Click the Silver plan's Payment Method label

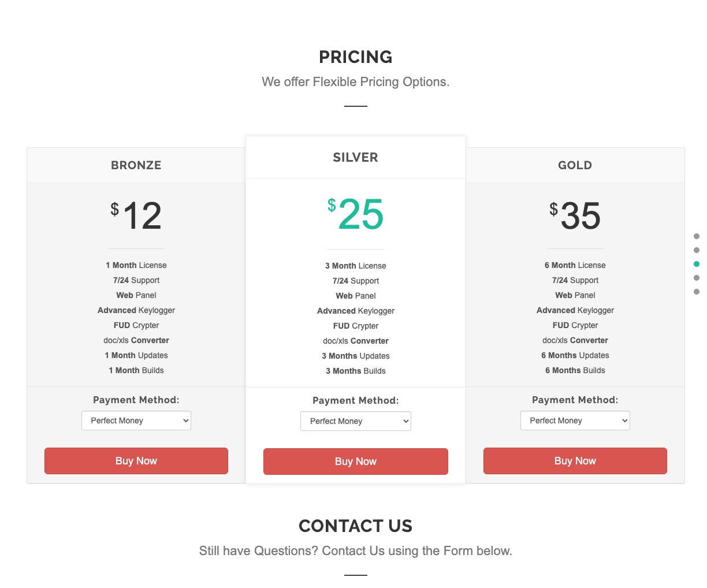(x=356, y=400)
